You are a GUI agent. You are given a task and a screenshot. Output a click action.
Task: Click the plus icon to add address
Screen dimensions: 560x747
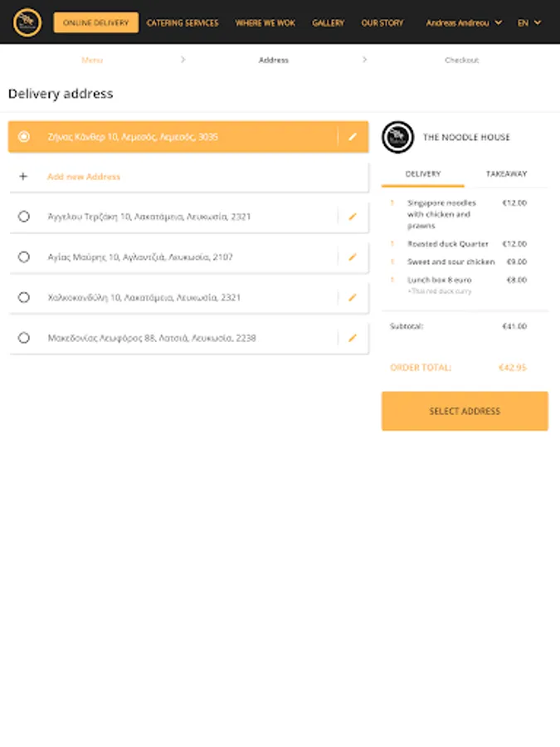click(x=23, y=177)
